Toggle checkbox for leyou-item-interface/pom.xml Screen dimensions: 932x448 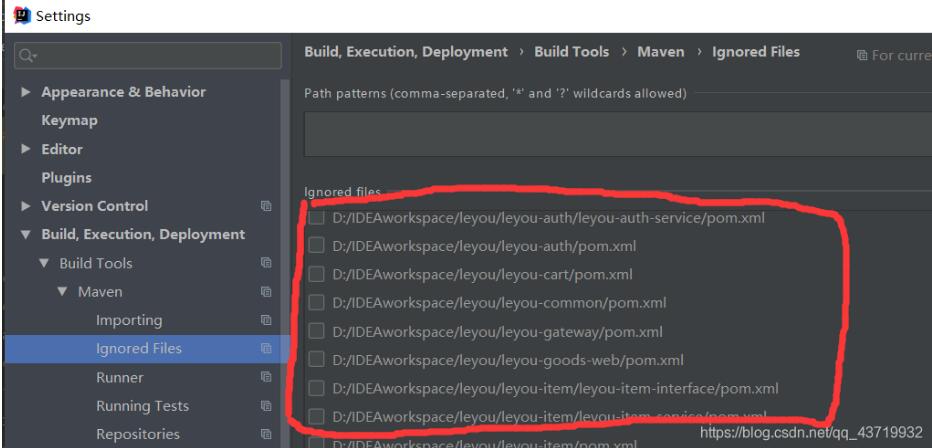(316, 388)
